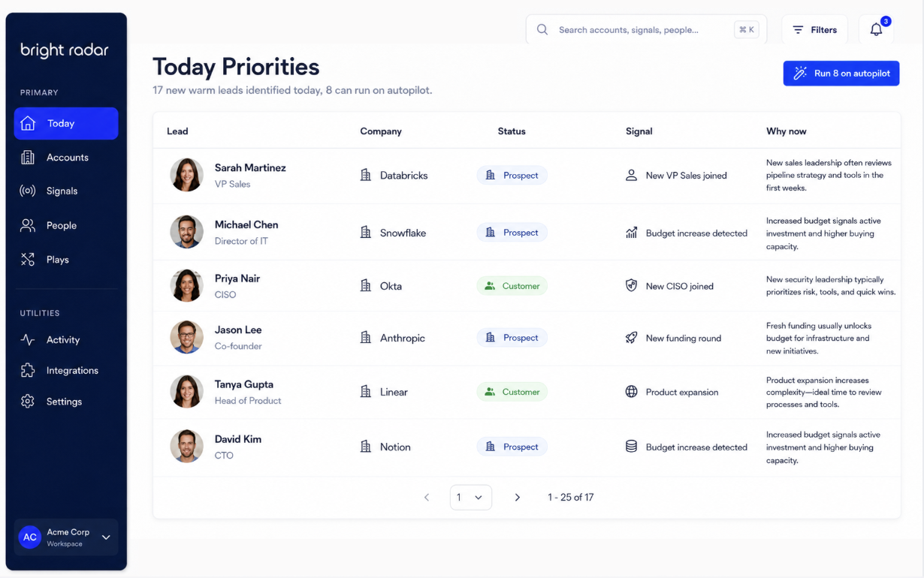The height and width of the screenshot is (578, 924).
Task: Click person icon beside New VP Sales joined
Action: pos(632,175)
